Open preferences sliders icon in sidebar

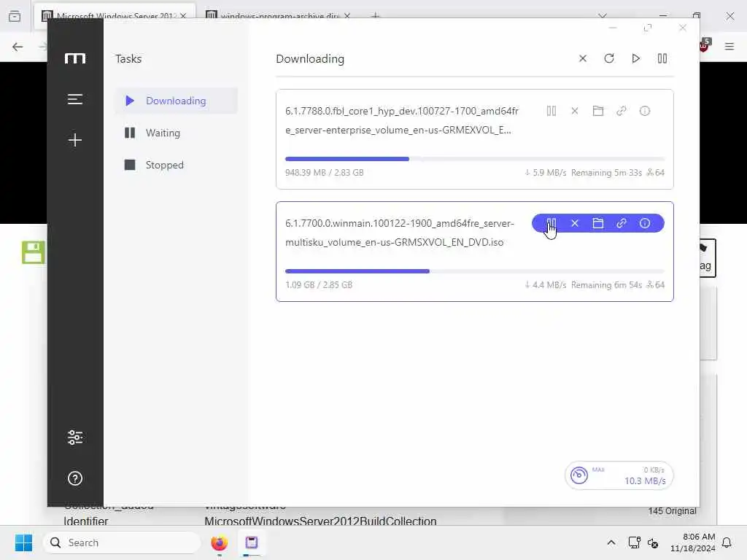tap(75, 437)
